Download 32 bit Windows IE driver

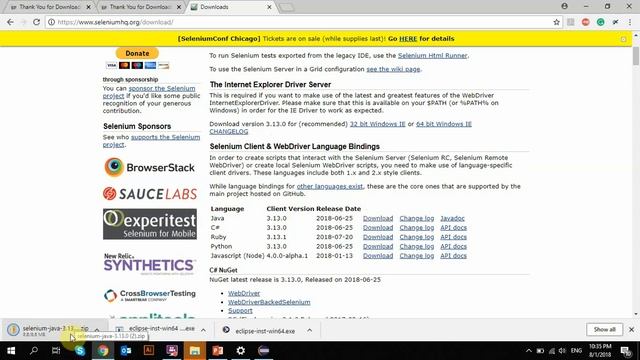(x=378, y=124)
